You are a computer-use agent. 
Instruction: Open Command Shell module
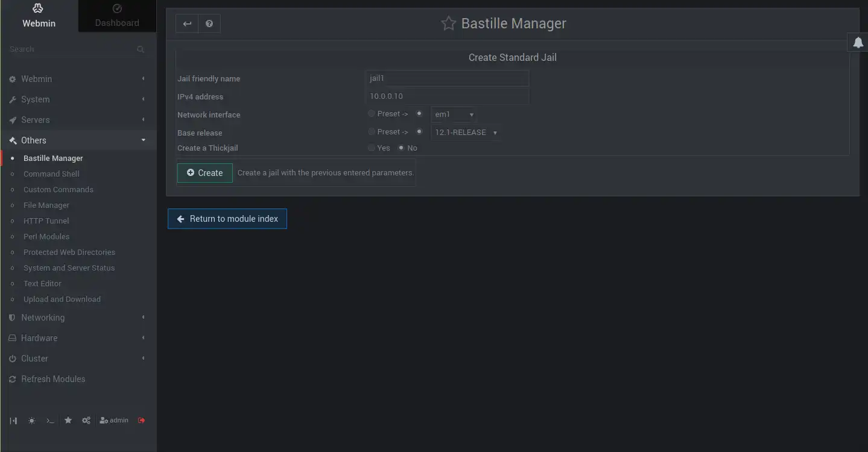click(x=51, y=174)
